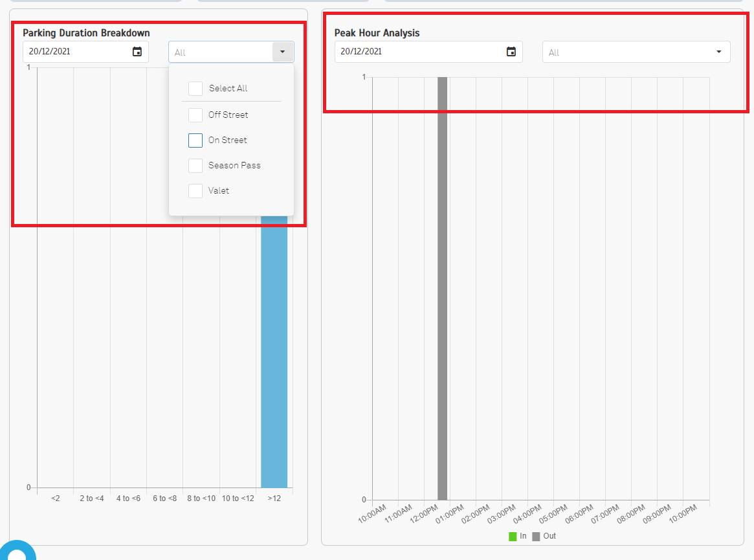Click Parking Duration Breakdown heading
This screenshot has height=560, width=754.
(86, 33)
